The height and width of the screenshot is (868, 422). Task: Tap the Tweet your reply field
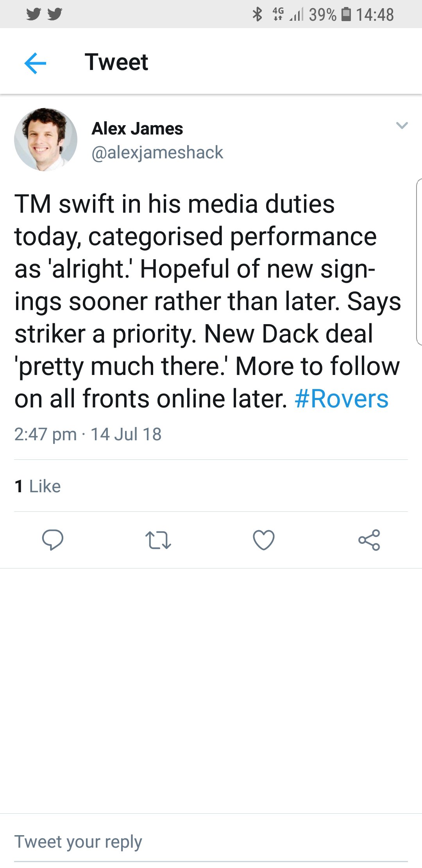211,841
